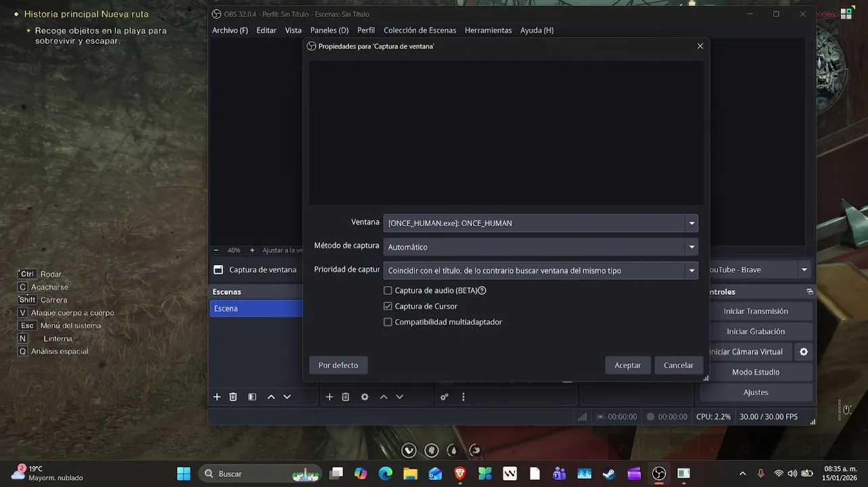The image size is (868, 487).
Task: Click the Windows taskbar Buscar search box
Action: (260, 473)
